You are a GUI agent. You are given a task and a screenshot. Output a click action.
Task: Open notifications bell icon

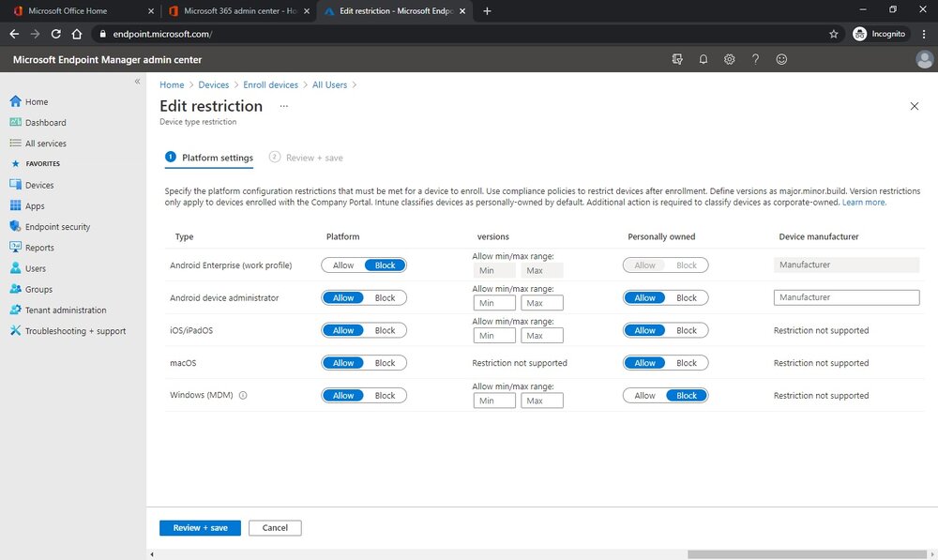point(703,59)
